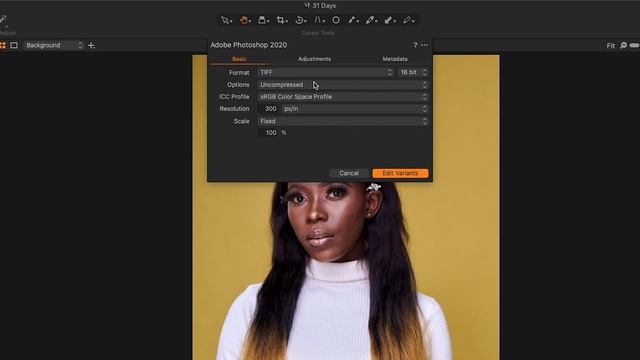Select the Keystone correction tool
This screenshot has width=640, height=360.
click(318, 20)
